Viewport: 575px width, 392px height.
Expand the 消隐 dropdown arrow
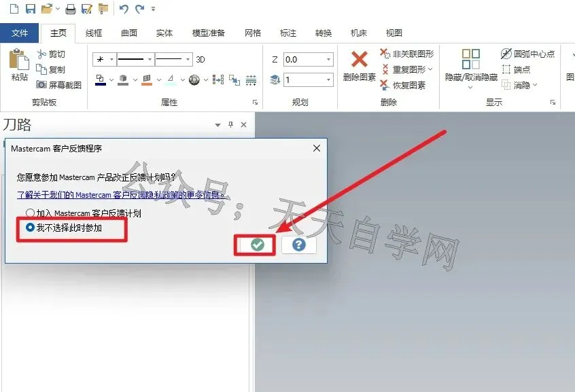point(535,85)
